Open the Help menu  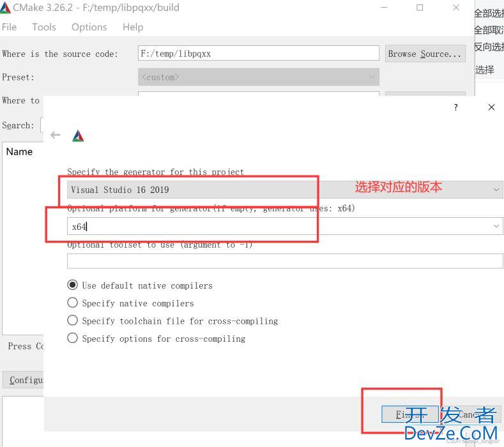[133, 27]
